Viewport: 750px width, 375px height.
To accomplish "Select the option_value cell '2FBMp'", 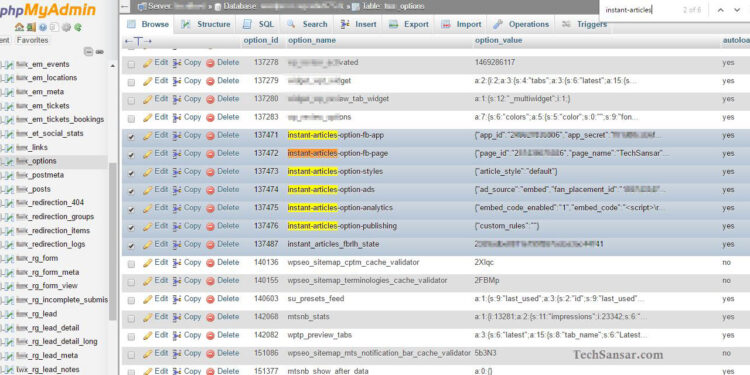I will [x=487, y=280].
